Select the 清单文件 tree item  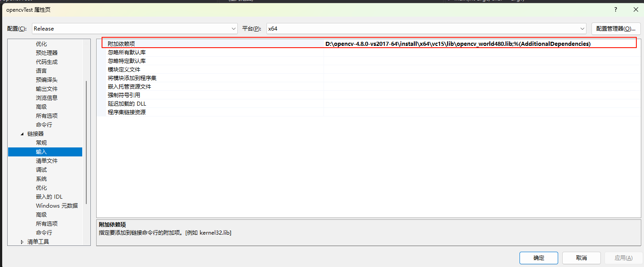(x=46, y=160)
